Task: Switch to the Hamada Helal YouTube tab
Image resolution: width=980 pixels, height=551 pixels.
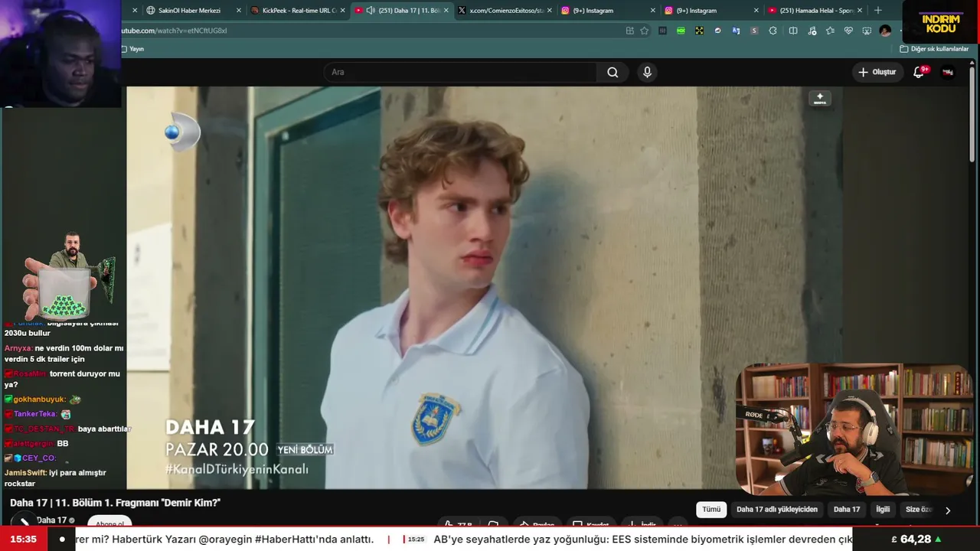Action: tap(816, 11)
